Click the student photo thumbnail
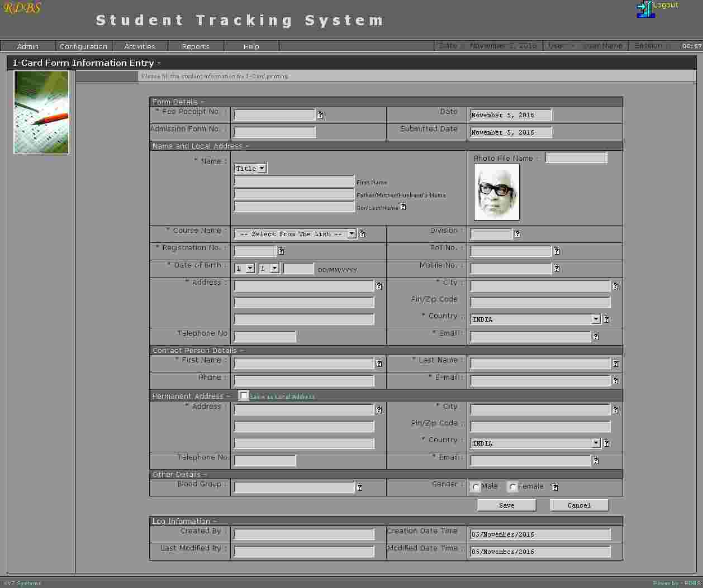The width and height of the screenshot is (703, 588). coord(497,192)
